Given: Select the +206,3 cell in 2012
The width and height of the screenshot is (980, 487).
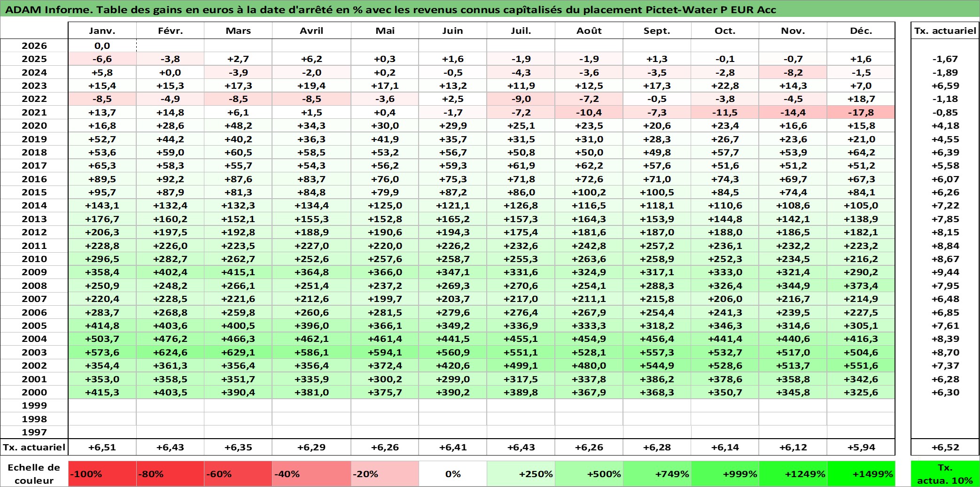Looking at the screenshot, I should tap(102, 232).
